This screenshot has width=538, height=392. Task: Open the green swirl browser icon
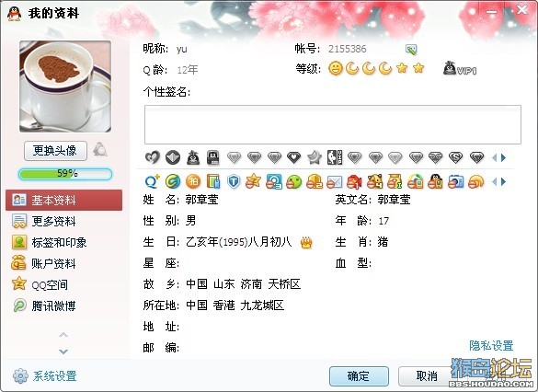173,181
